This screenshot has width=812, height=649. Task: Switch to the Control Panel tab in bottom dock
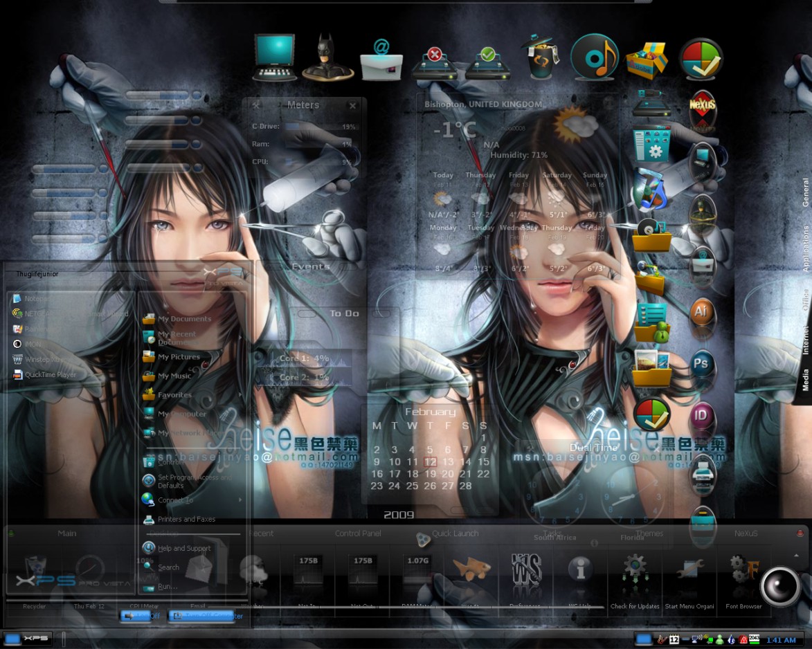pyautogui.click(x=358, y=533)
